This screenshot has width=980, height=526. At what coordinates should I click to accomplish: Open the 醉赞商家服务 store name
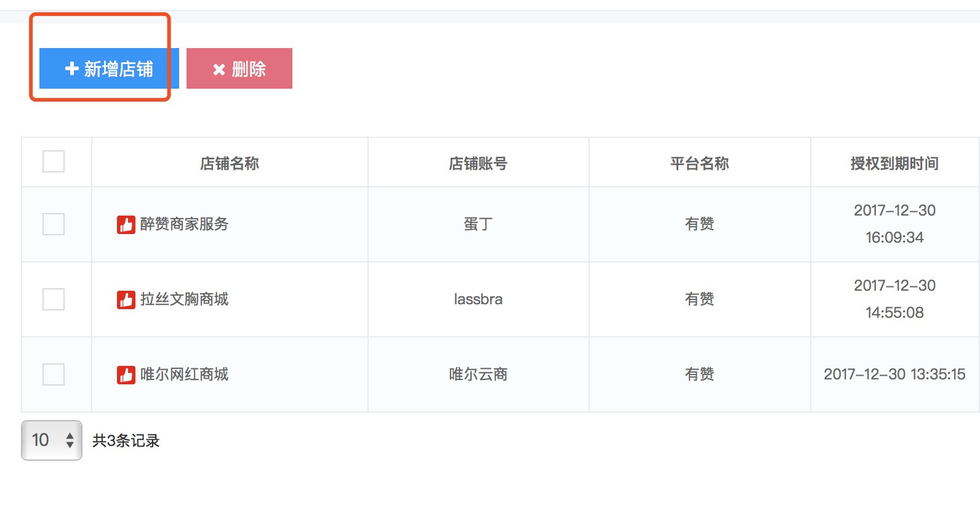[x=184, y=224]
